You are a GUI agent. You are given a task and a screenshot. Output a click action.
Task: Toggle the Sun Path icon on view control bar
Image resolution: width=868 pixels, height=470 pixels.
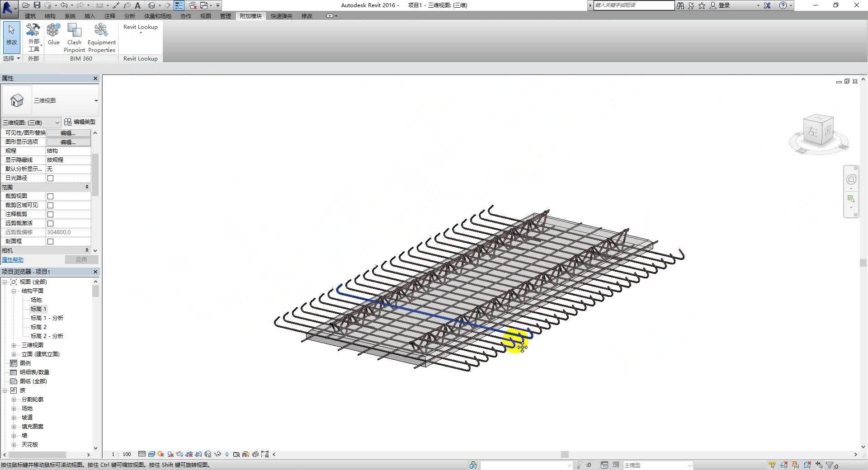coord(161,454)
